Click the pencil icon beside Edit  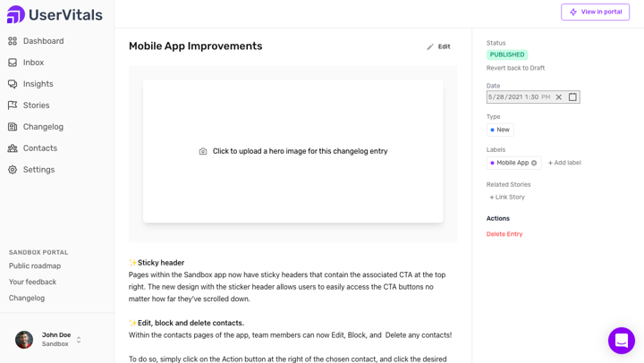coord(430,46)
